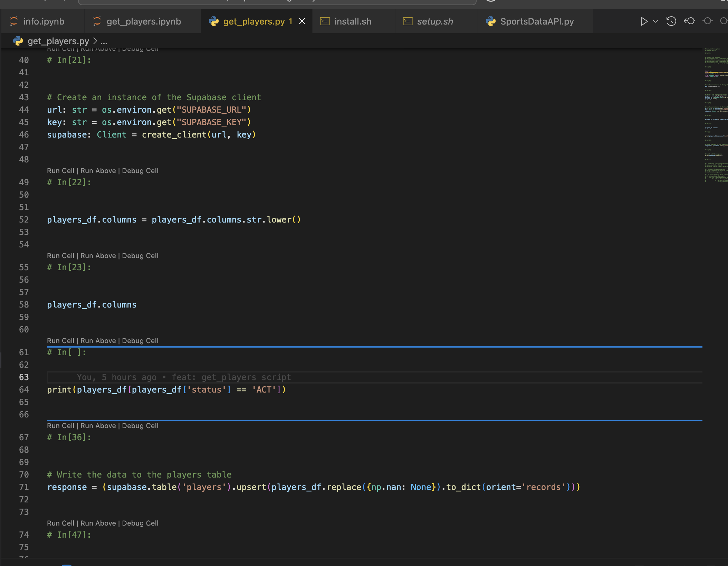This screenshot has width=728, height=566.
Task: Click the '# In[ ]:' comment on line 61
Action: (x=67, y=352)
